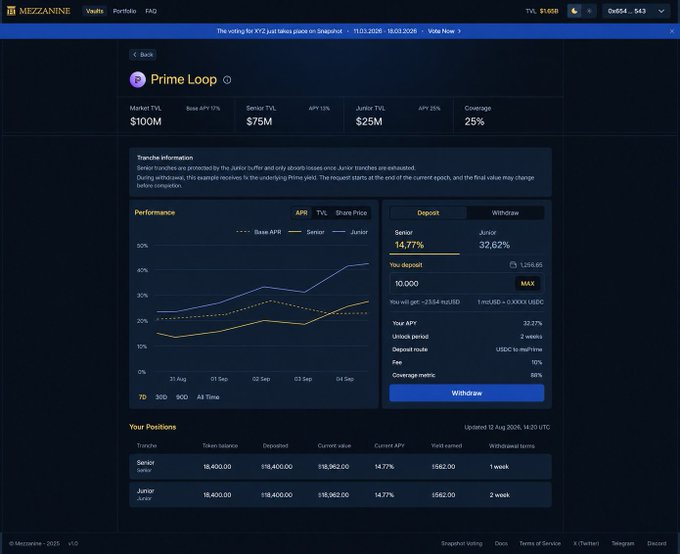Select the APR chart tab
Viewport: 680px width, 554px height.
[x=301, y=213]
